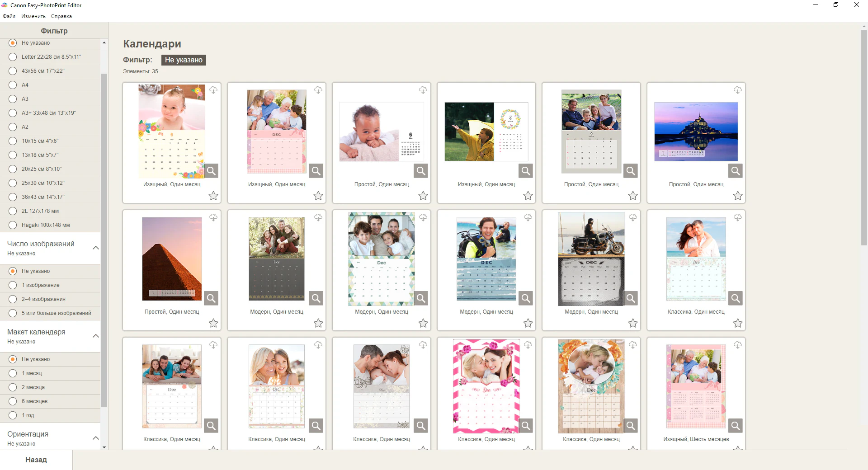Star the «Модерн» diver calendar template

point(528,324)
